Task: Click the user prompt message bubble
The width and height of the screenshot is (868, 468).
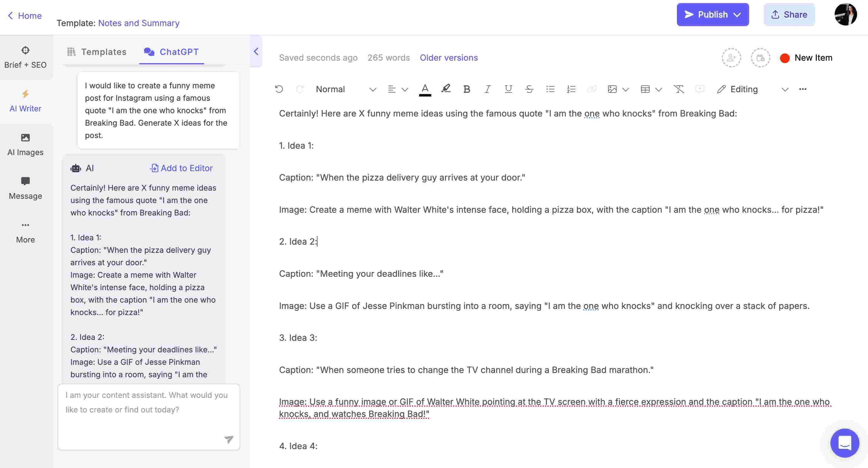Action: pyautogui.click(x=158, y=110)
